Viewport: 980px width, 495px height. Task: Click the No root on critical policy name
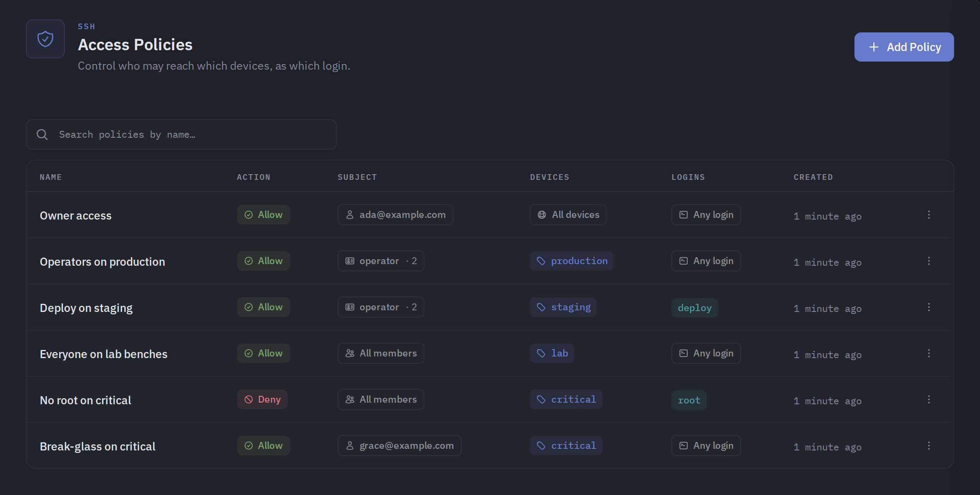pos(85,400)
